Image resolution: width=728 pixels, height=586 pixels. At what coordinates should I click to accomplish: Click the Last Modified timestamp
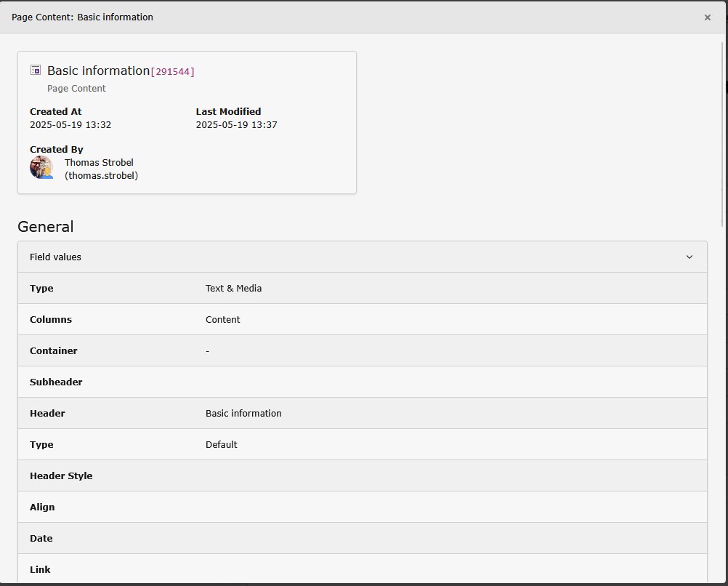(236, 125)
